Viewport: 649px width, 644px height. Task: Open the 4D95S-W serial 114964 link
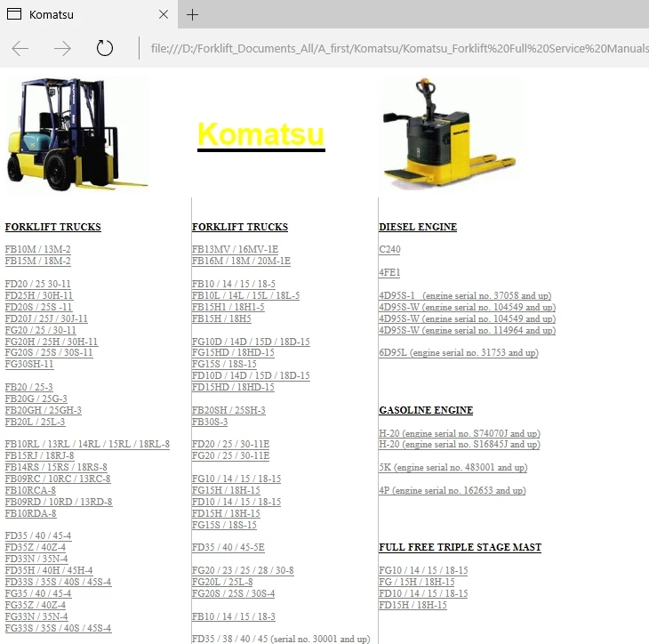pos(468,331)
